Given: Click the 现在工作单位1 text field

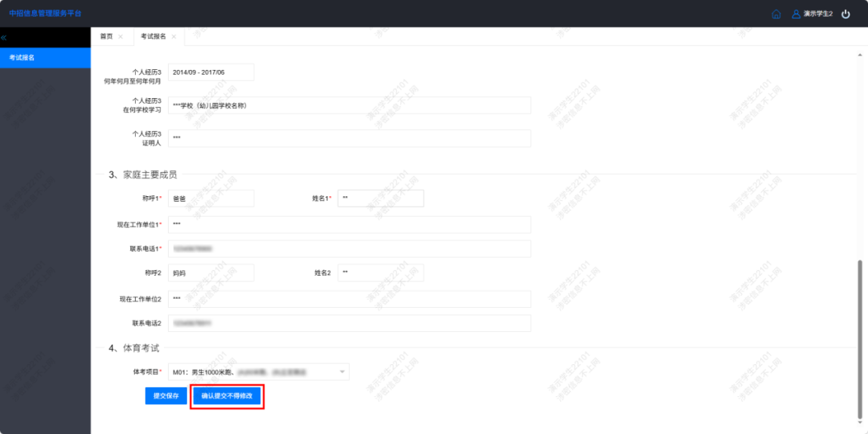Looking at the screenshot, I should [349, 224].
